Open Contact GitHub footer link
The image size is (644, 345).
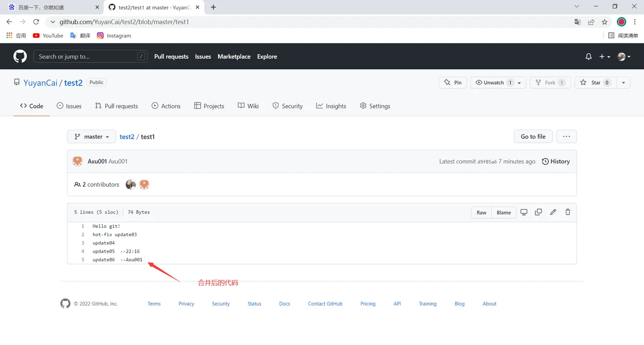click(325, 304)
